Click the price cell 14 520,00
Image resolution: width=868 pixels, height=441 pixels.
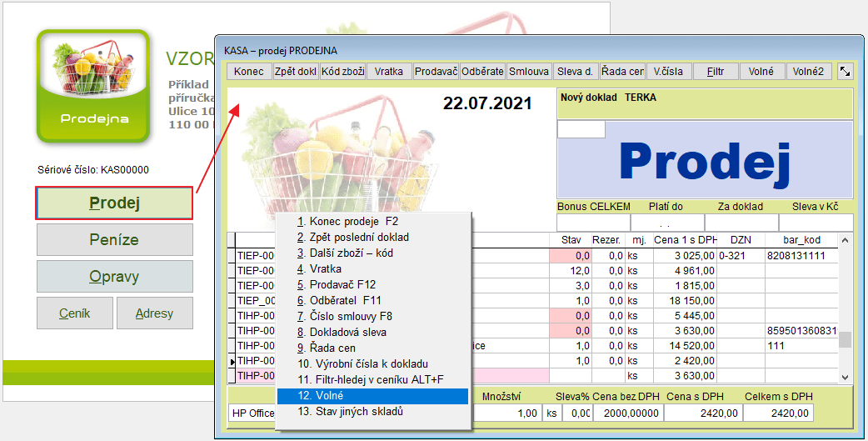click(x=686, y=346)
